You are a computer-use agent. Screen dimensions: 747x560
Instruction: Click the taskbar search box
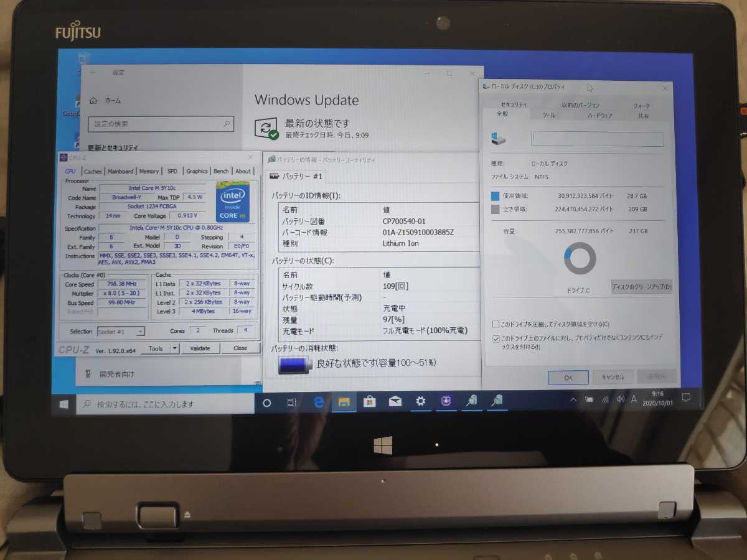click(x=166, y=404)
